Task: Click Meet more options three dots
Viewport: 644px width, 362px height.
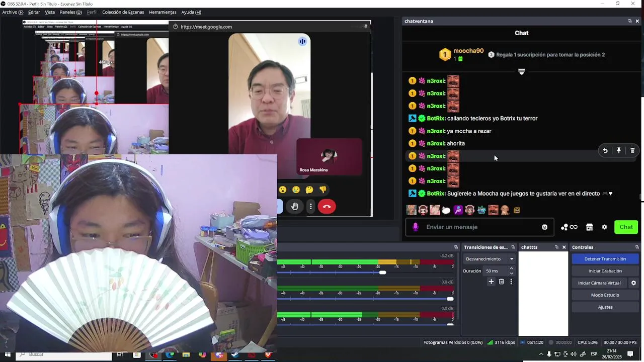Action: pos(311,207)
